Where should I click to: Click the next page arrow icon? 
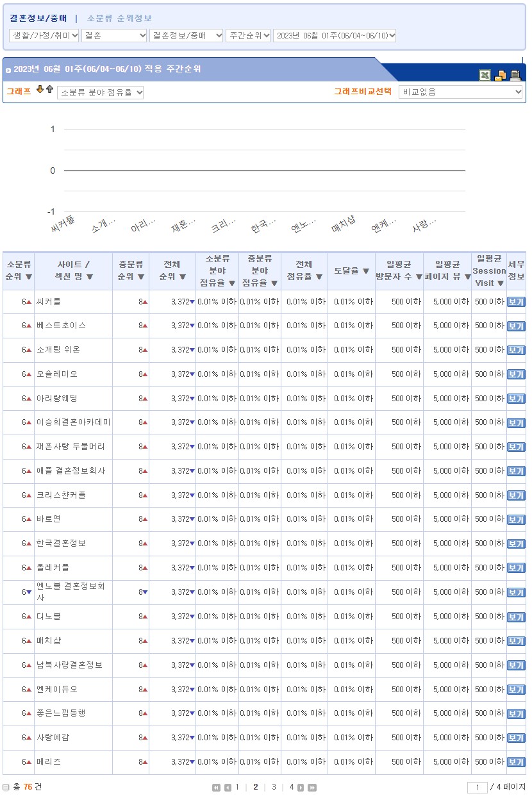click(301, 788)
